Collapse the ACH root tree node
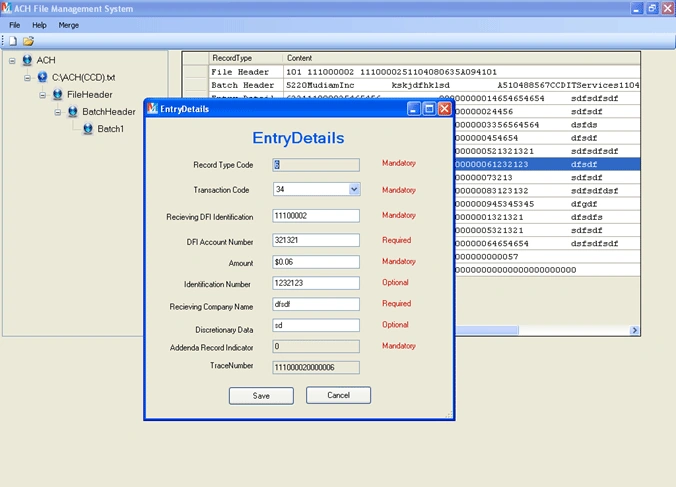This screenshot has width=676, height=487. coord(12,61)
